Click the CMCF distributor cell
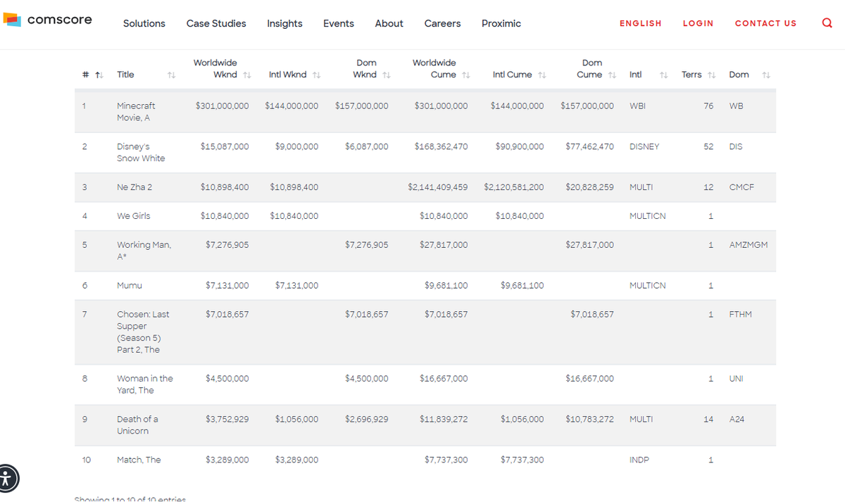The height and width of the screenshot is (504, 845). point(741,187)
